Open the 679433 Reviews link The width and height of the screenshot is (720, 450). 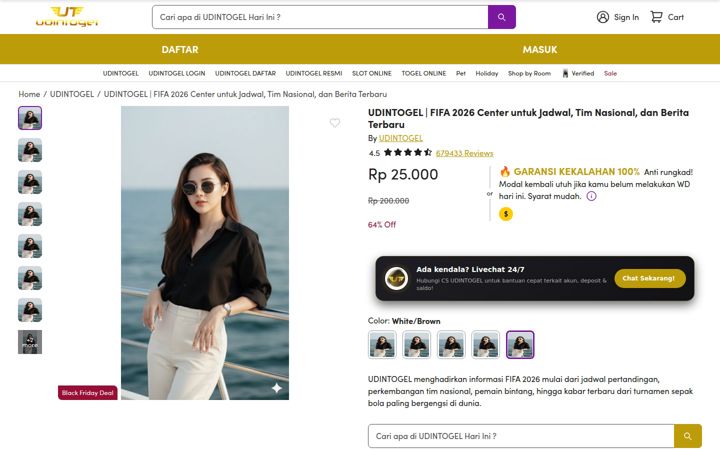[x=464, y=153]
